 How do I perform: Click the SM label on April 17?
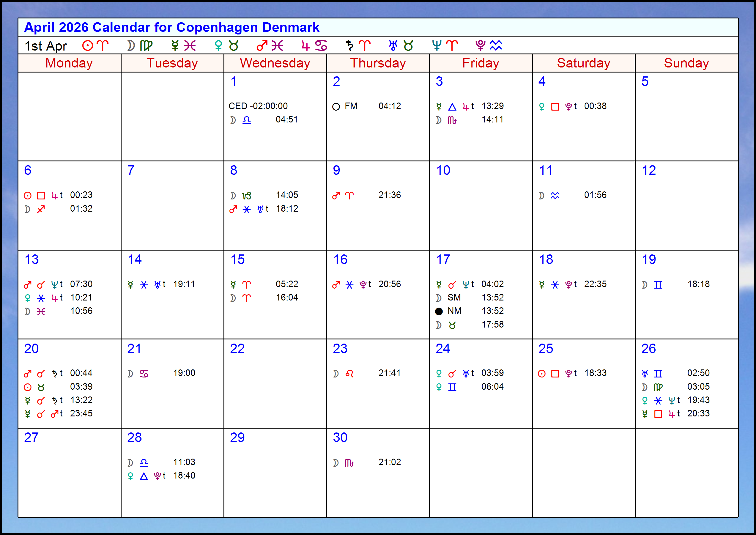tap(454, 298)
